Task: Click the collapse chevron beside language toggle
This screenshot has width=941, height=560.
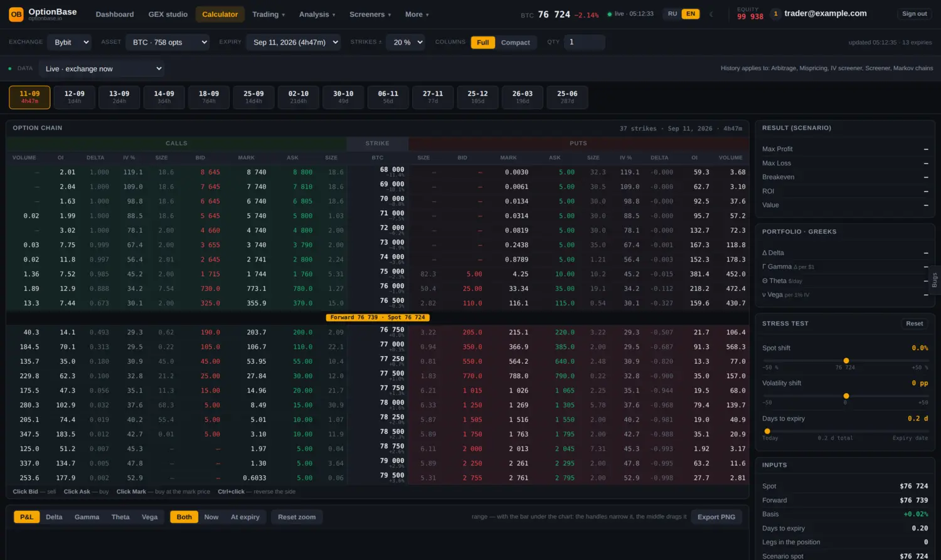Action: 711,14
